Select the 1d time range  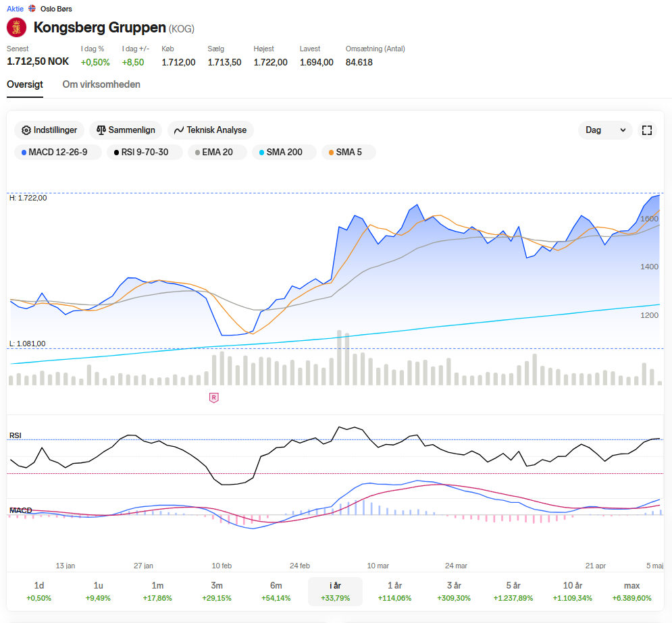point(39,591)
